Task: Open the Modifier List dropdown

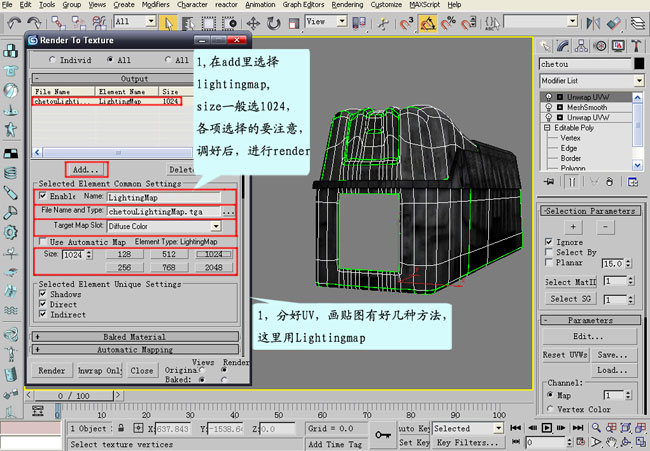Action: [639, 80]
